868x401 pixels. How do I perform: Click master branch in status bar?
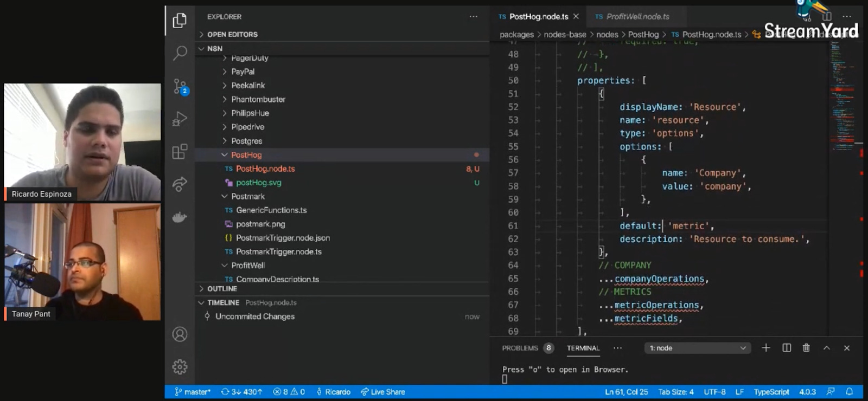tap(193, 392)
